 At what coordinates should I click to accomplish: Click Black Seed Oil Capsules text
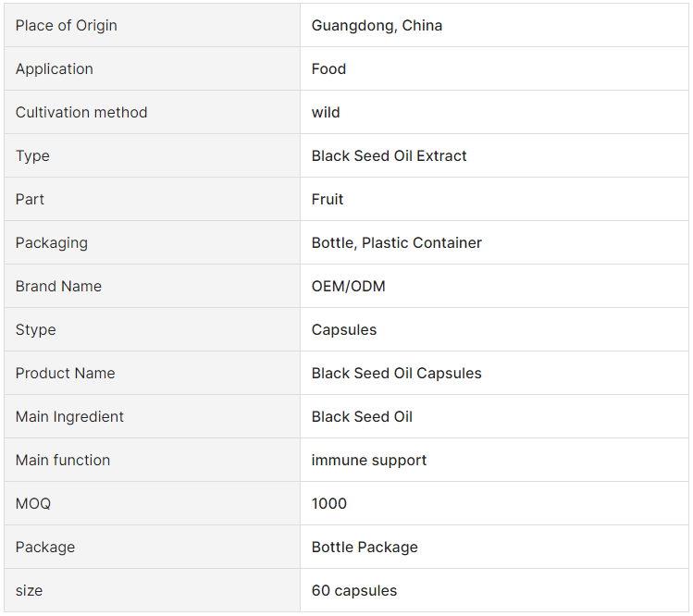396,373
